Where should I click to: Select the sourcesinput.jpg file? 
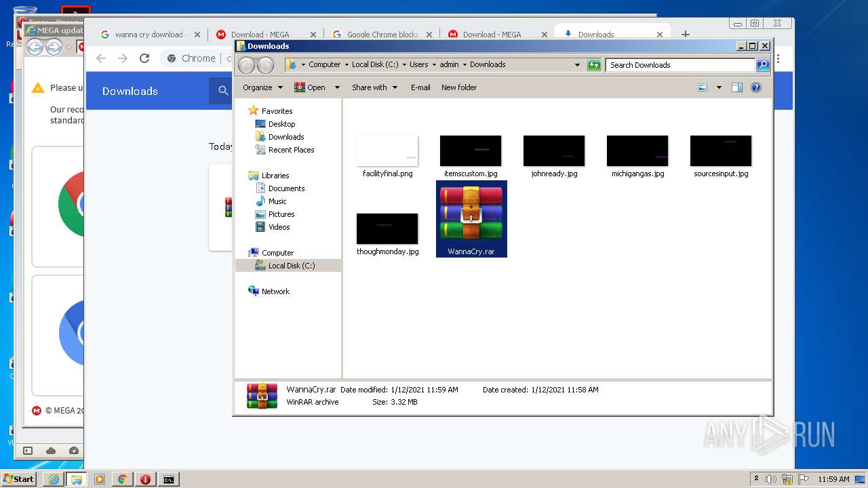[x=721, y=157]
